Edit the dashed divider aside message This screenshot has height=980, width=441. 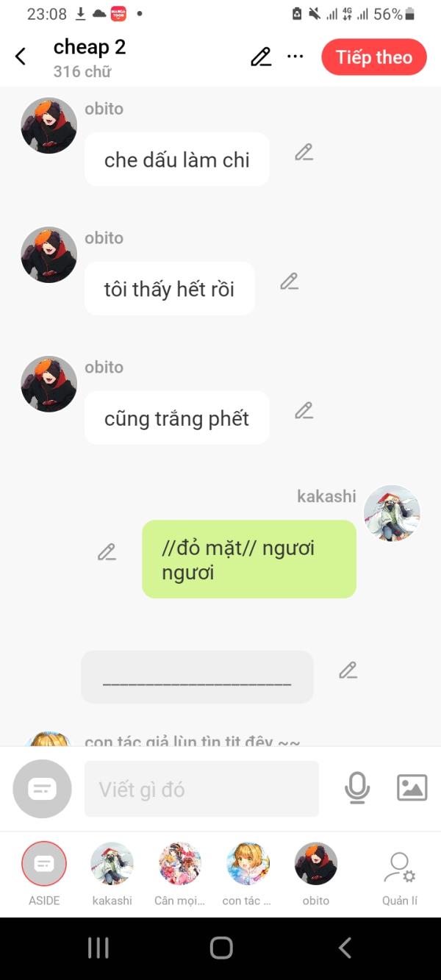[348, 670]
